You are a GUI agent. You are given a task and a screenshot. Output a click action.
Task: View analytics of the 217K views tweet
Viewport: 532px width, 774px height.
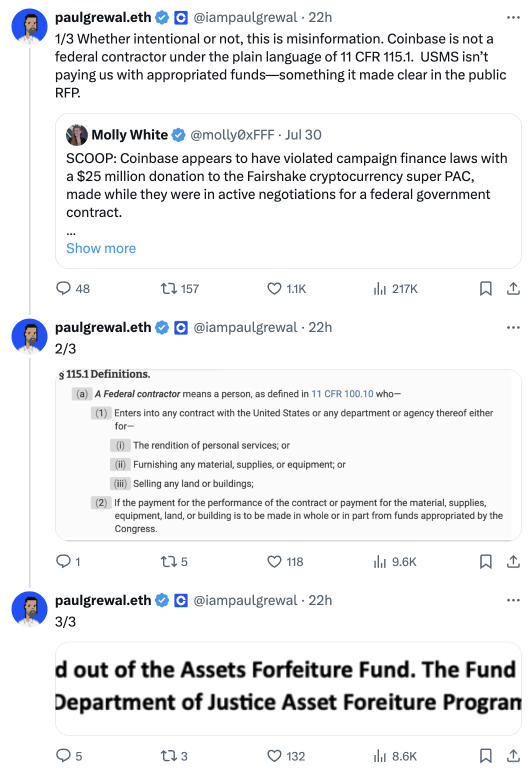[380, 288]
